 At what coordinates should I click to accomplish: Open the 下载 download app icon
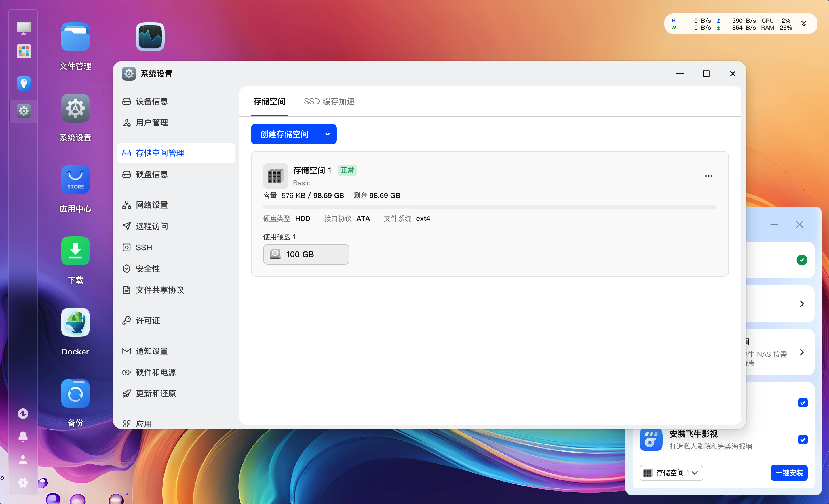click(x=75, y=251)
